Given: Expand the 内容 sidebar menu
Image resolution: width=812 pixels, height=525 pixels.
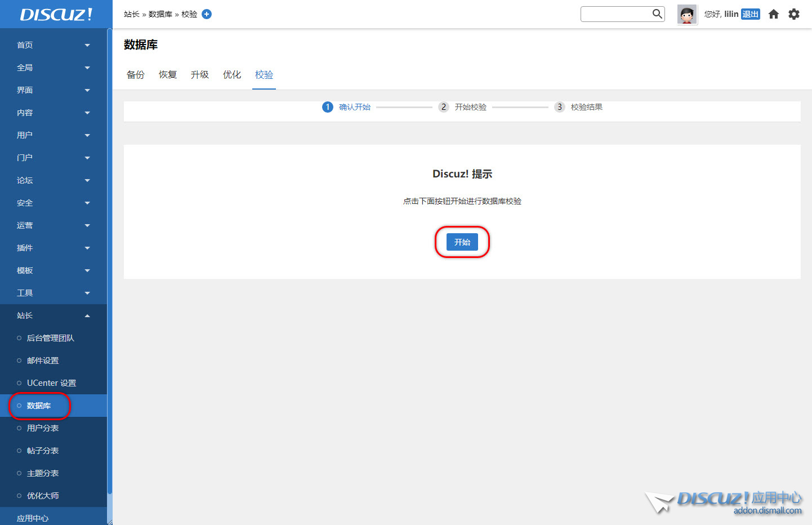Looking at the screenshot, I should pyautogui.click(x=53, y=113).
